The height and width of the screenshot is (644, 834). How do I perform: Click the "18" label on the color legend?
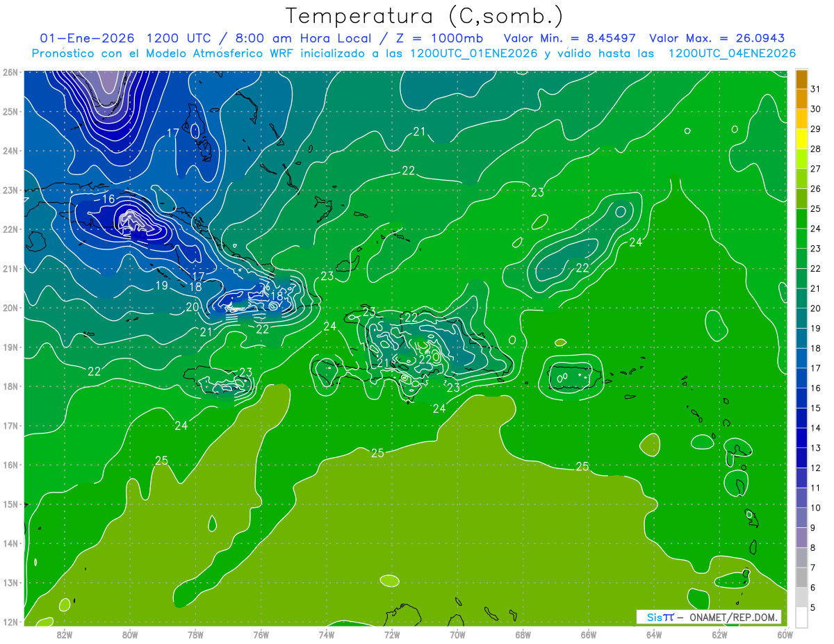point(815,348)
